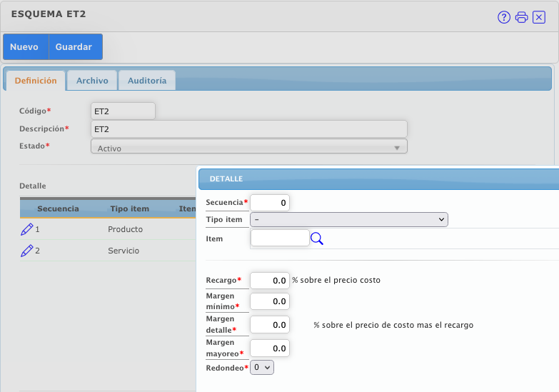Close the Esquema ET2 window
The width and height of the screenshot is (559, 392).
[x=539, y=17]
